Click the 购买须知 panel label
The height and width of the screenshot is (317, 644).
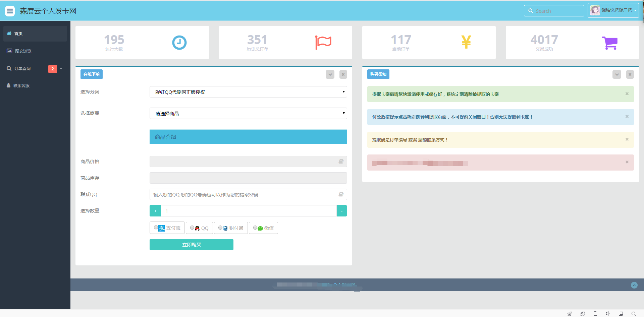(x=378, y=74)
